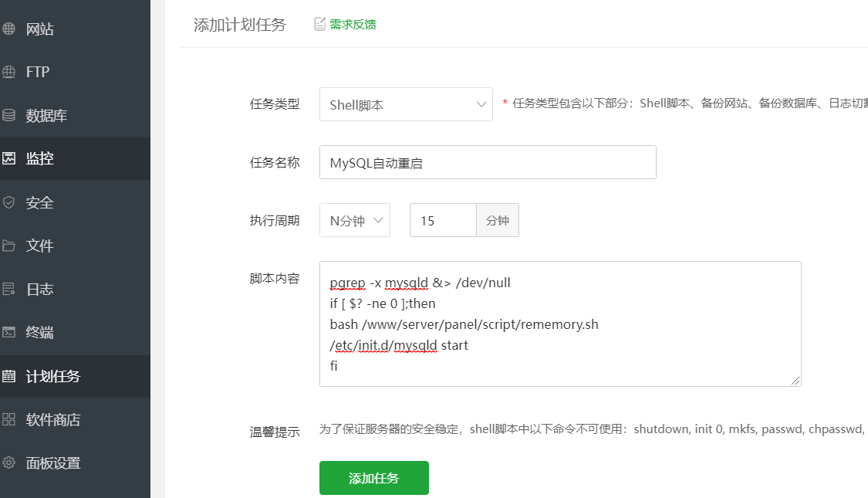Click the 任务类型 label
The height and width of the screenshot is (498, 868).
(x=275, y=104)
